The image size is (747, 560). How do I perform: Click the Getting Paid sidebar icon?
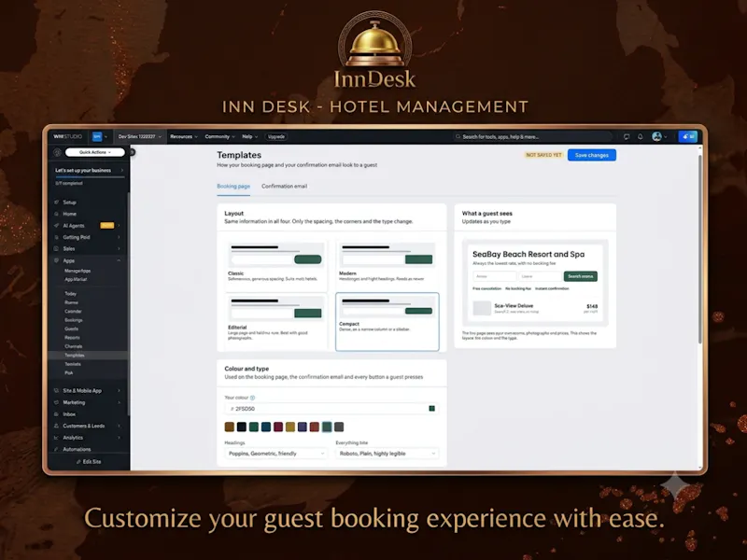click(x=57, y=237)
